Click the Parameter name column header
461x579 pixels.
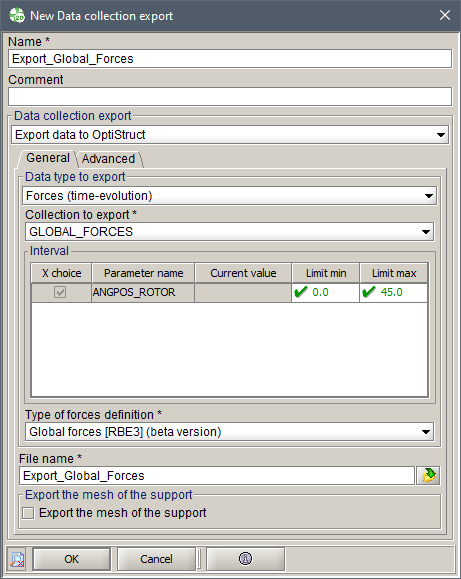(143, 273)
